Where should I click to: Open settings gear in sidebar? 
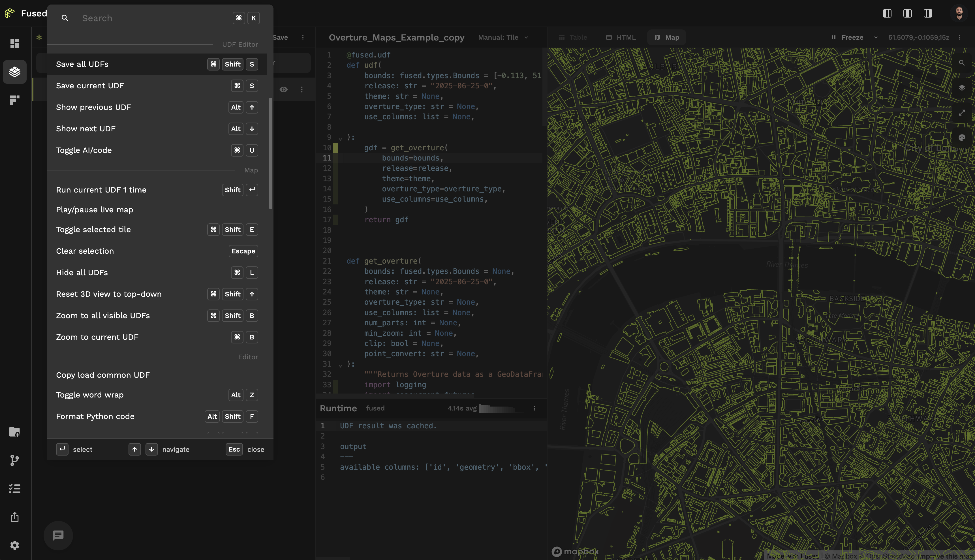[x=15, y=545]
